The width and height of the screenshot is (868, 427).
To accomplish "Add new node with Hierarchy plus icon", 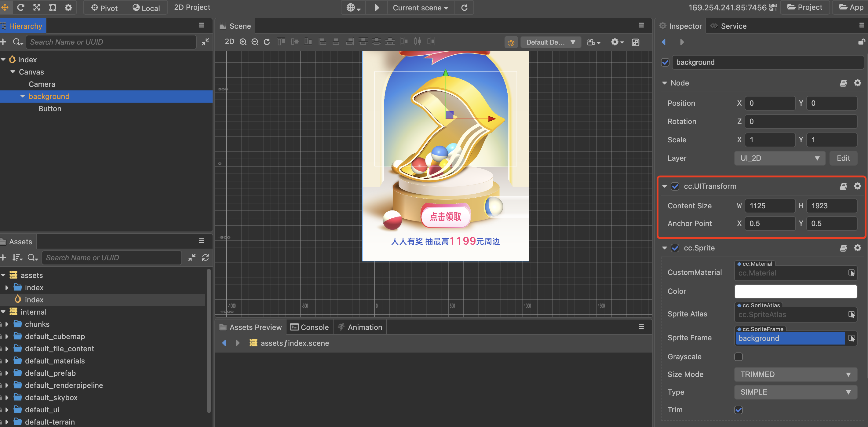I will pos(3,42).
